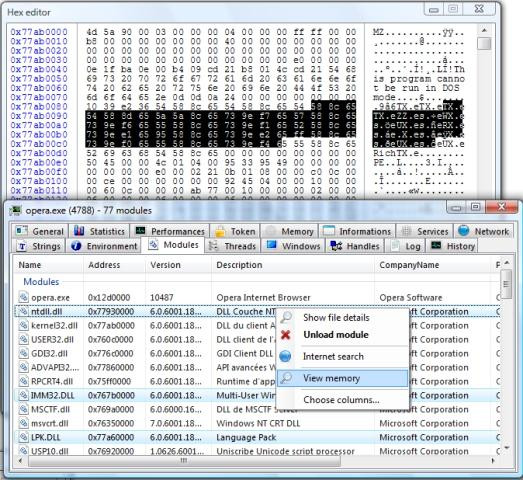Choose Internet search menu entry
The image size is (523, 480).
pyautogui.click(x=343, y=356)
